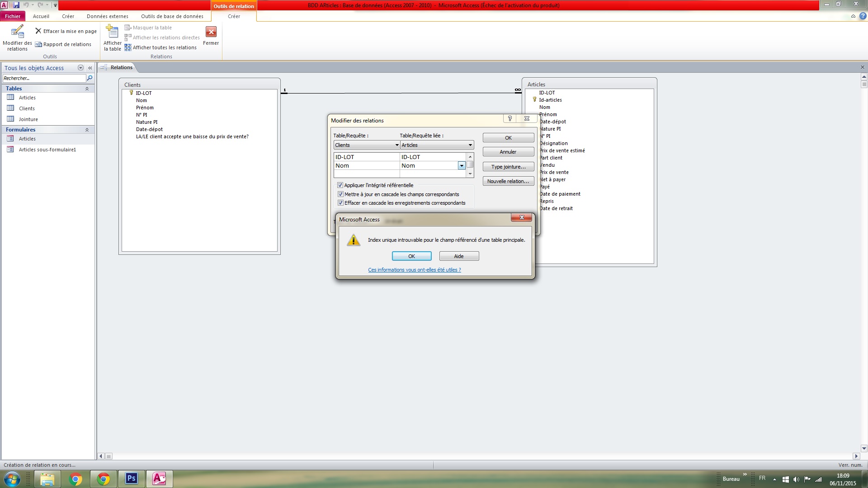This screenshot has height=488, width=868.
Task: Click the Undo icon in quick access toolbar
Action: tap(26, 5)
